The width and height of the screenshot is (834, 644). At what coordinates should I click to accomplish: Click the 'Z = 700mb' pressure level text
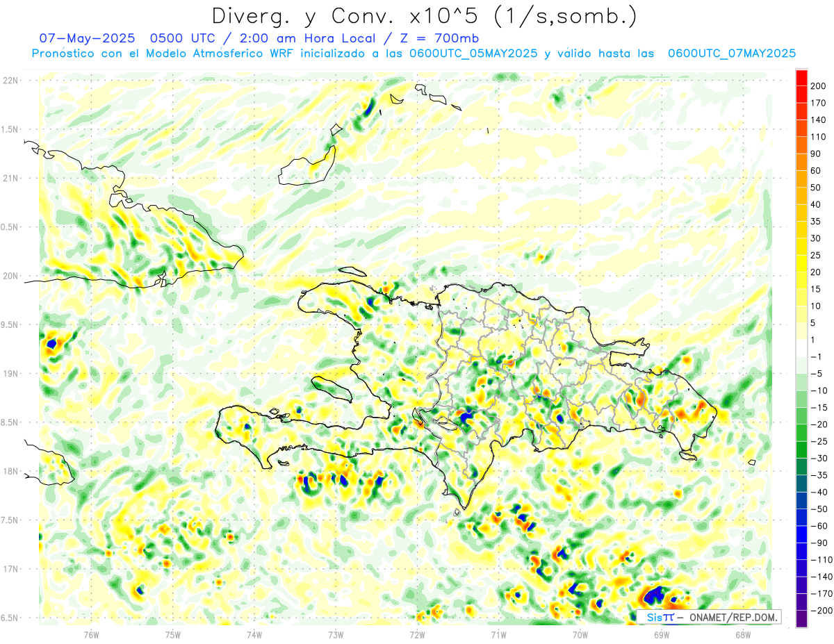point(439,38)
